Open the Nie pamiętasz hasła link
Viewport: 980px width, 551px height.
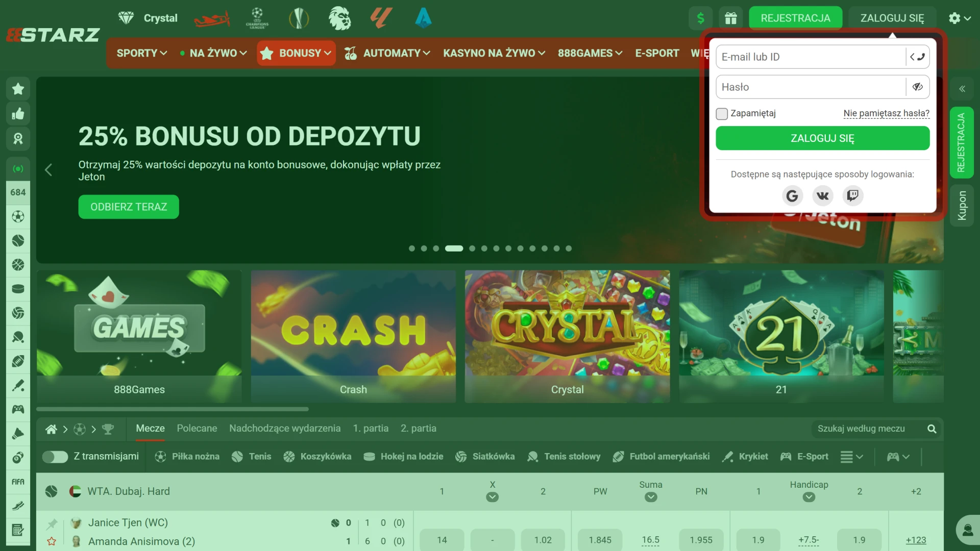886,113
